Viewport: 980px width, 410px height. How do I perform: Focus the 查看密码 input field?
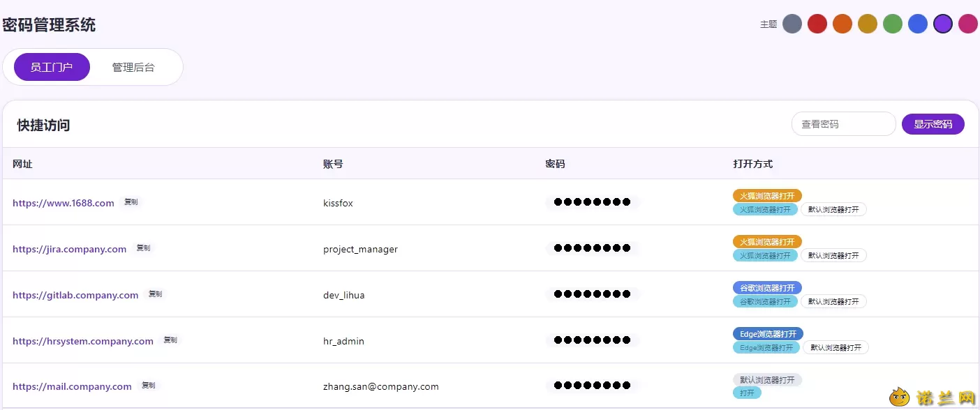click(843, 124)
